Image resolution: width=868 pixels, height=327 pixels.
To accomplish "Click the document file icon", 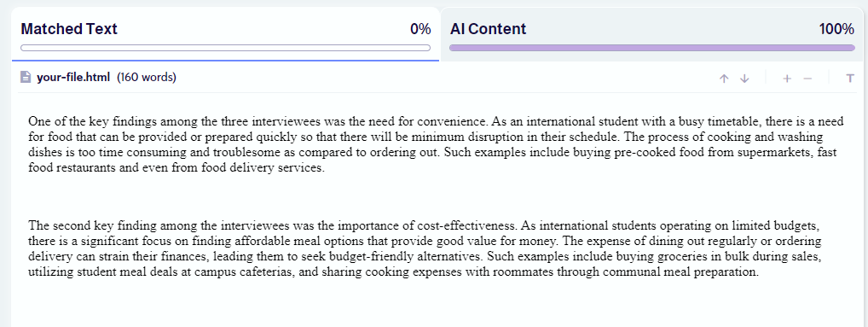I will click(26, 77).
